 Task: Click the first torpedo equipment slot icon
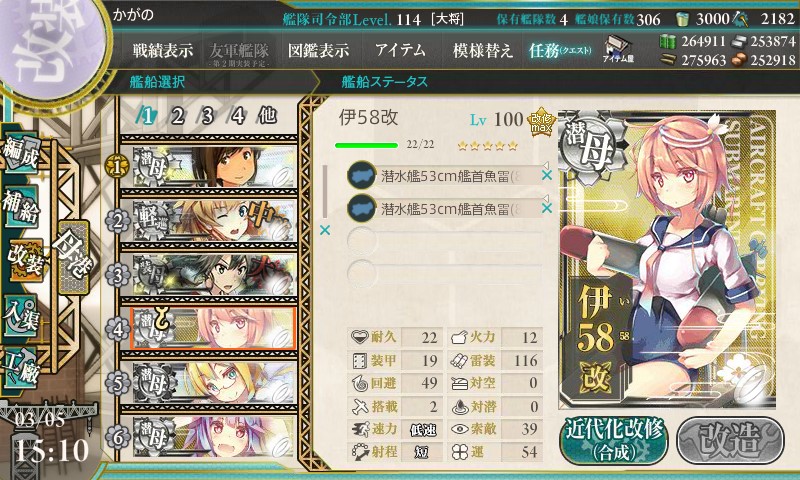tap(362, 175)
